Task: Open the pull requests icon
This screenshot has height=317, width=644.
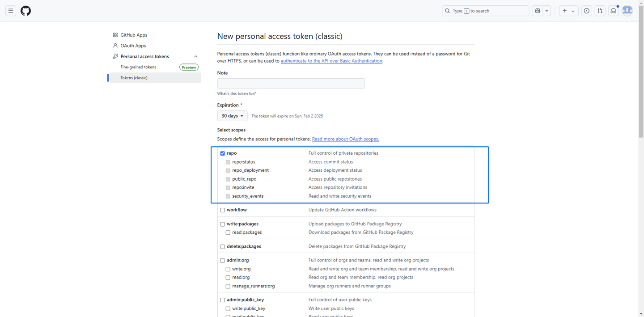Action: coord(600,11)
